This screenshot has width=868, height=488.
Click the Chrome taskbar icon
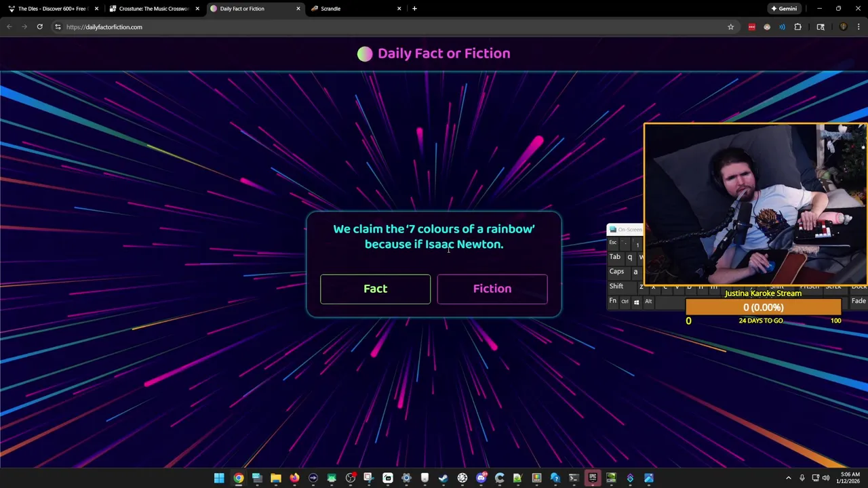click(238, 479)
